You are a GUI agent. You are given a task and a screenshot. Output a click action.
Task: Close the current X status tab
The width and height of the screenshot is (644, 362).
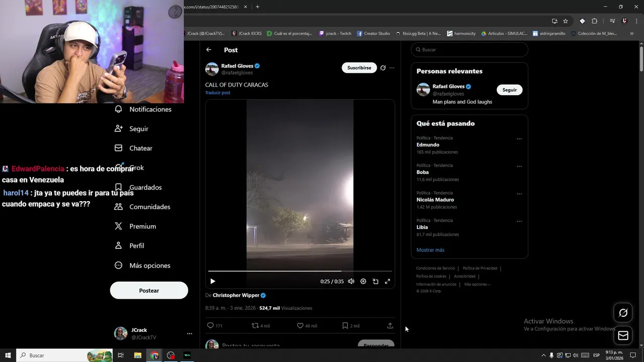click(246, 7)
